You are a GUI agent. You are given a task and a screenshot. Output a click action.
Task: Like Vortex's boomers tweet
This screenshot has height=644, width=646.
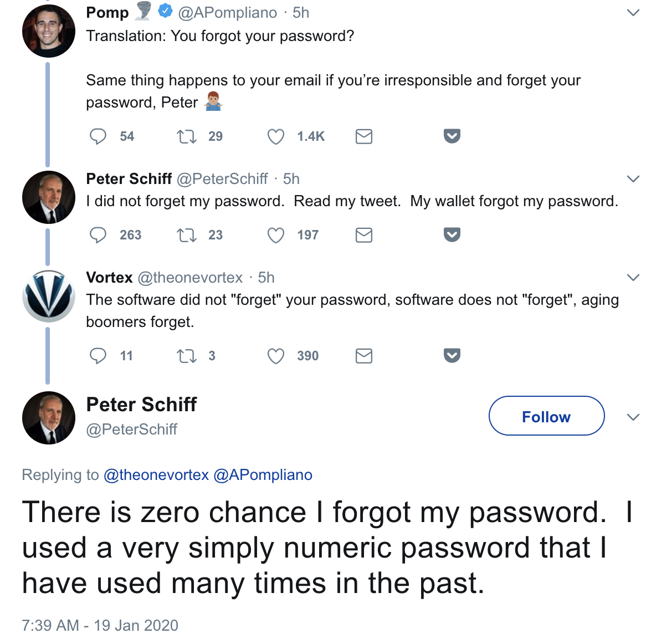click(275, 356)
